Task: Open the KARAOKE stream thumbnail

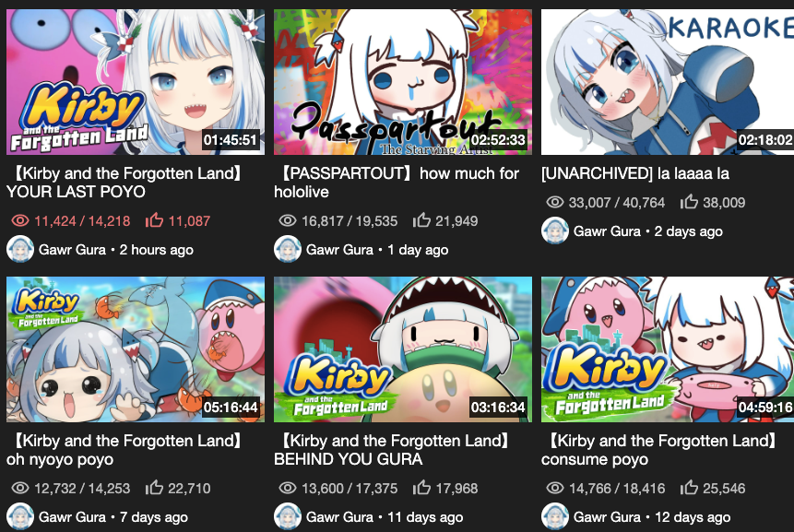Action: pyautogui.click(x=668, y=82)
